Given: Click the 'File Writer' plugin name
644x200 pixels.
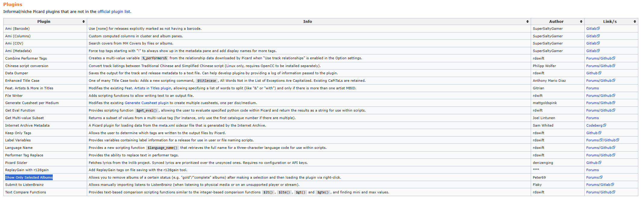Looking at the screenshot, I should 14,96.
